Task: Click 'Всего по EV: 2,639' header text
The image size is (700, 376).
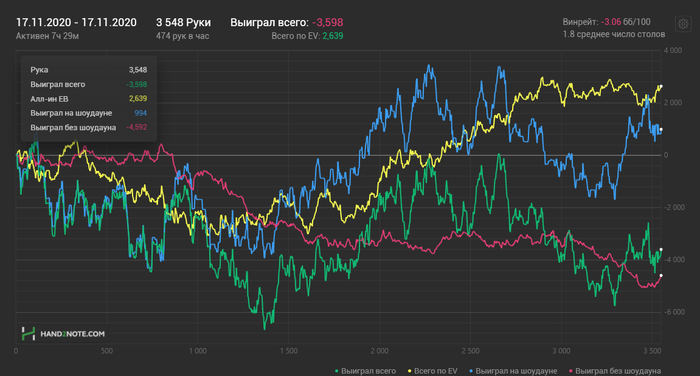Action: pyautogui.click(x=307, y=36)
